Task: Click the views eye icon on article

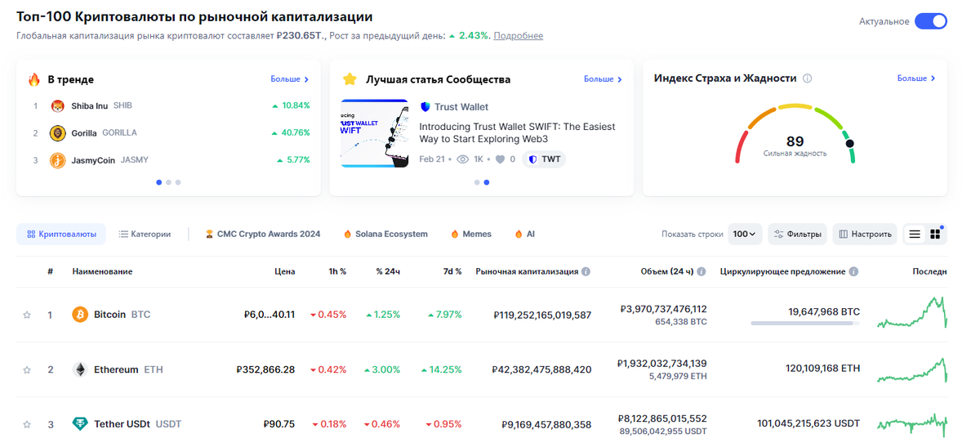Action: 462,159
